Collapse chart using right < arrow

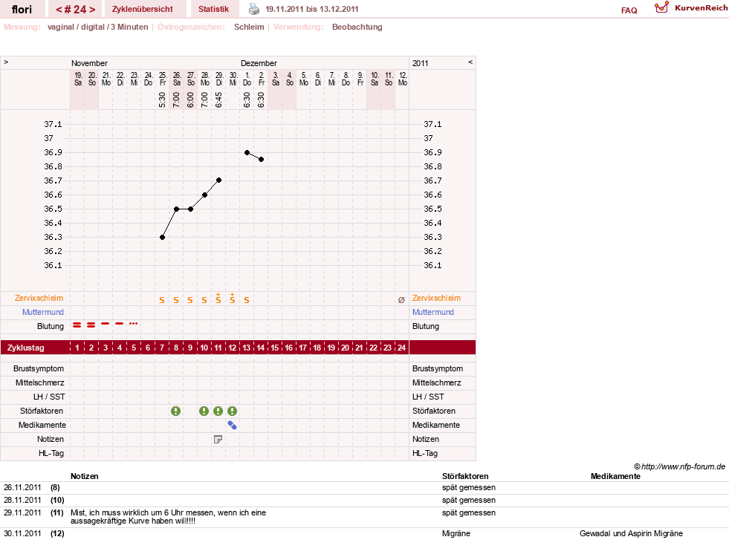tap(470, 62)
